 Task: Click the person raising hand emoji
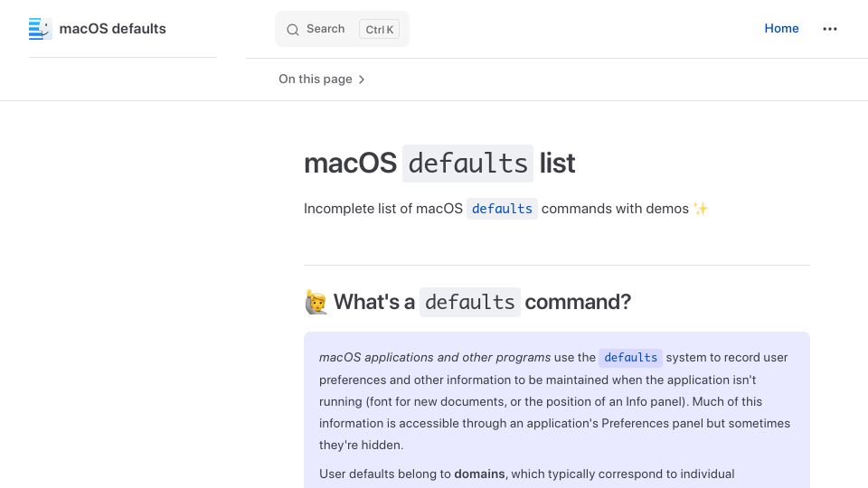click(x=316, y=302)
